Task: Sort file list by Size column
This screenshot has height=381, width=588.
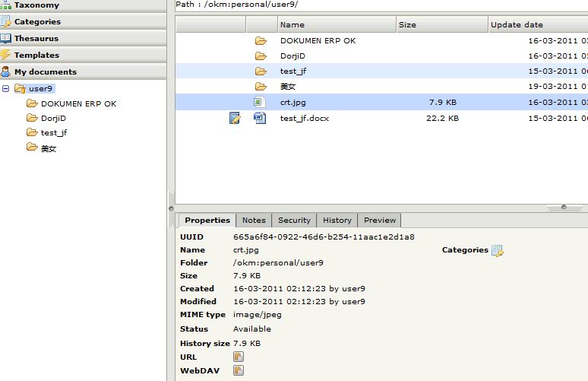Action: [442, 25]
